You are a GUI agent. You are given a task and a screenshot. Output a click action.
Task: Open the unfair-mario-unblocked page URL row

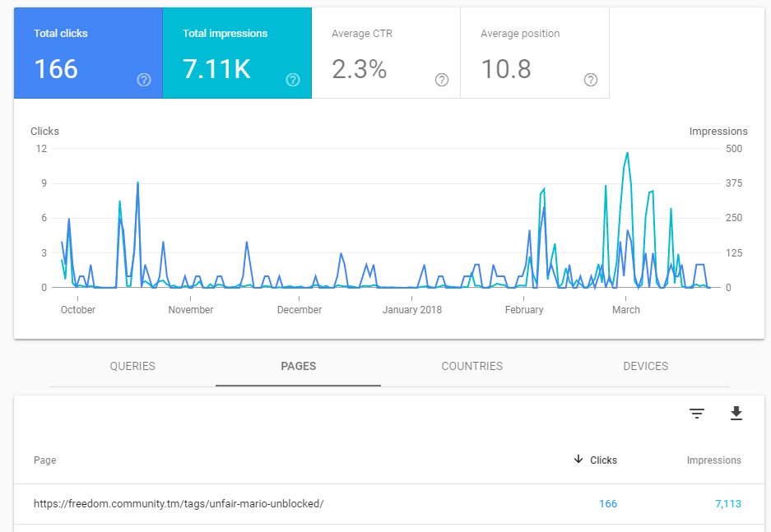point(179,503)
